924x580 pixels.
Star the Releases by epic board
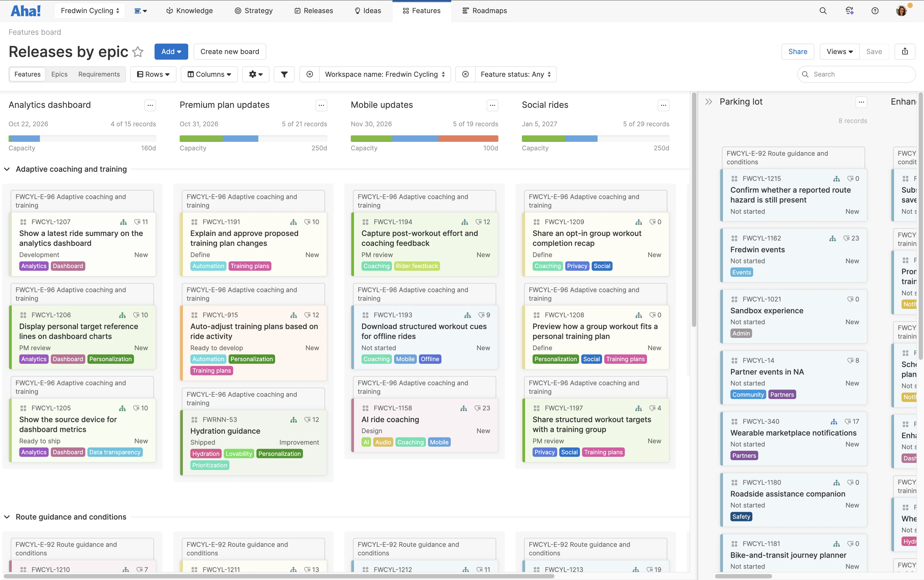pos(138,52)
